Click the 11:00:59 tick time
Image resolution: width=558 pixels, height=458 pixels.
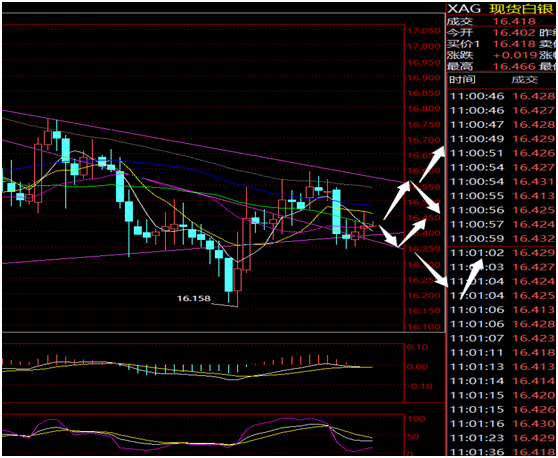(477, 238)
